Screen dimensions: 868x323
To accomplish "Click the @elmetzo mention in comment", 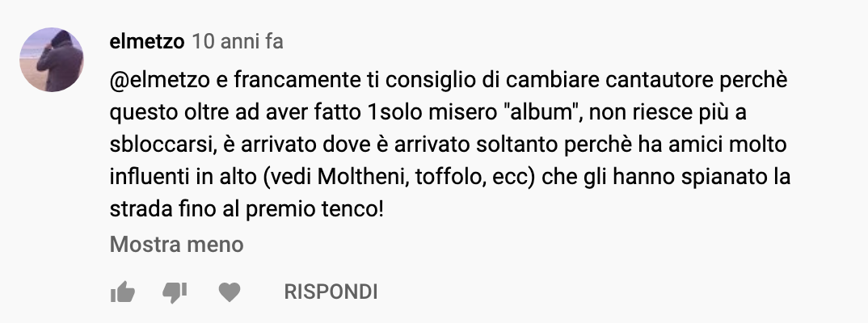I will [160, 80].
